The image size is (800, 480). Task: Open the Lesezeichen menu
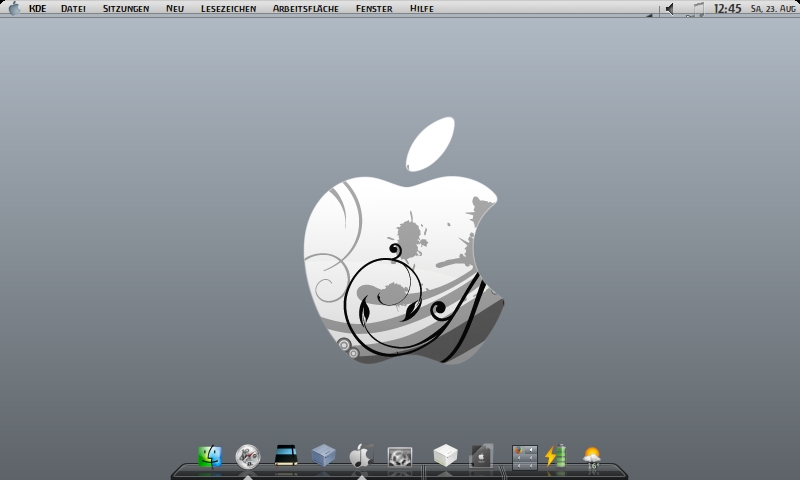pos(228,9)
